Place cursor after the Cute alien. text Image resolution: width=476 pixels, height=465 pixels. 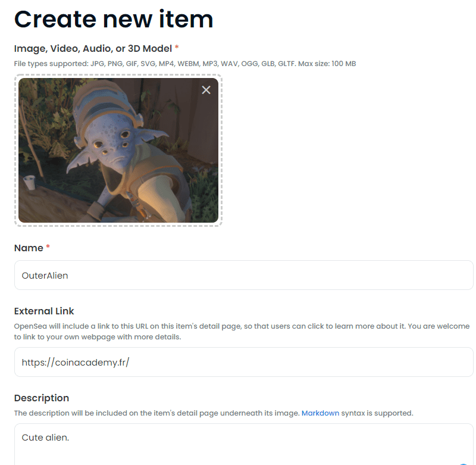(x=70, y=438)
